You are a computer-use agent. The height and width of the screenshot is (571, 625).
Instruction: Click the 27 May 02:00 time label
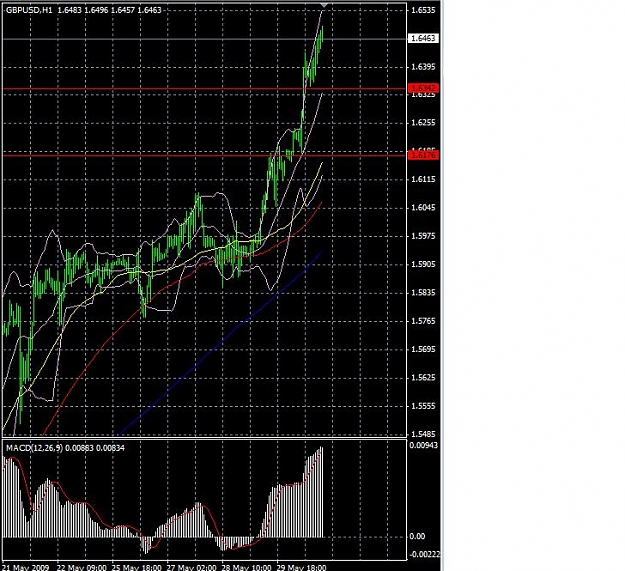(x=191, y=567)
